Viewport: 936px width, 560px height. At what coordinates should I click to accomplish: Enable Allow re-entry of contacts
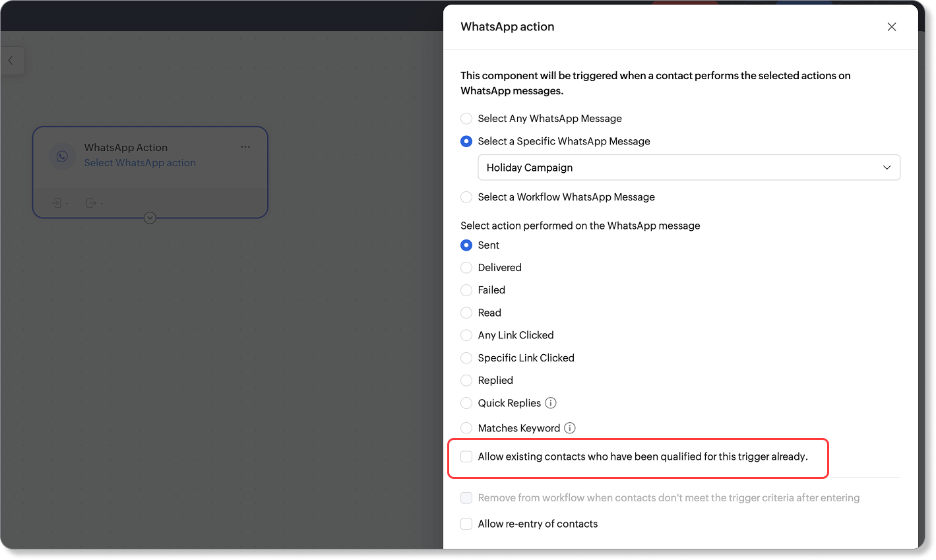[x=466, y=524]
